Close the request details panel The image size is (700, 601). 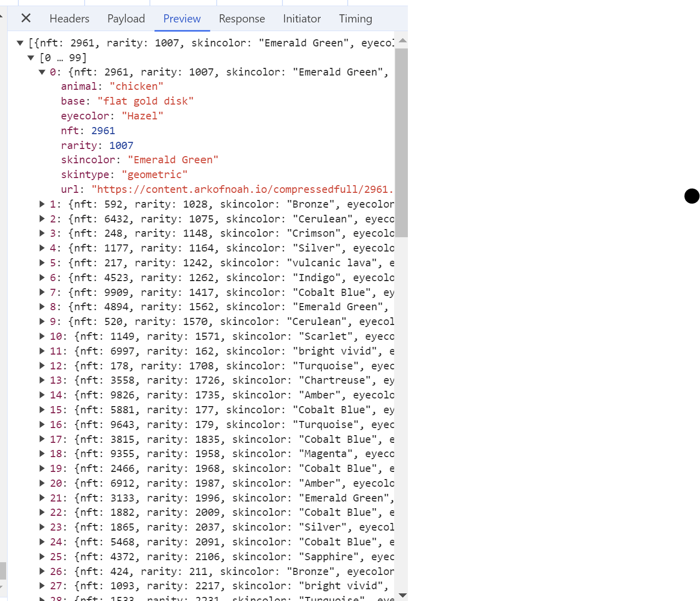(26, 18)
